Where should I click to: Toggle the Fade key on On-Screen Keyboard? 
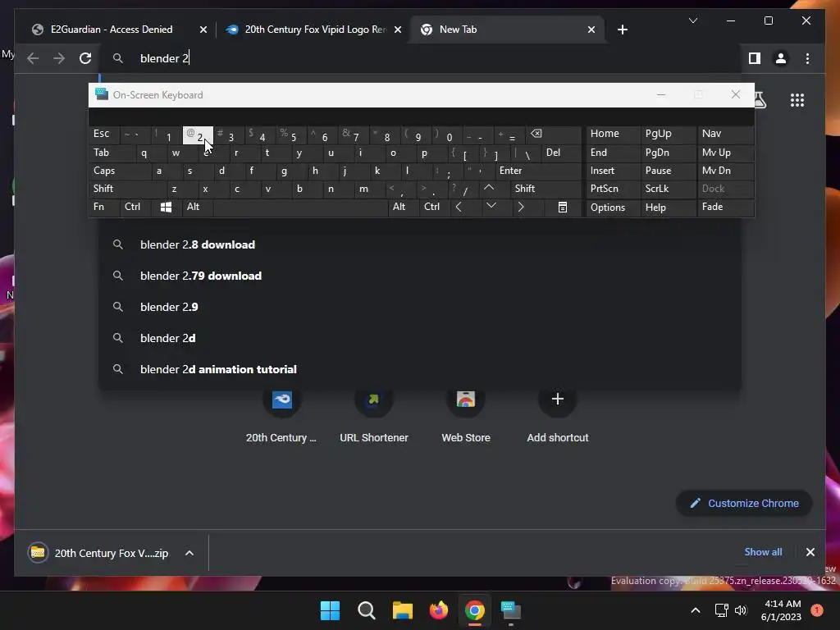click(x=725, y=208)
